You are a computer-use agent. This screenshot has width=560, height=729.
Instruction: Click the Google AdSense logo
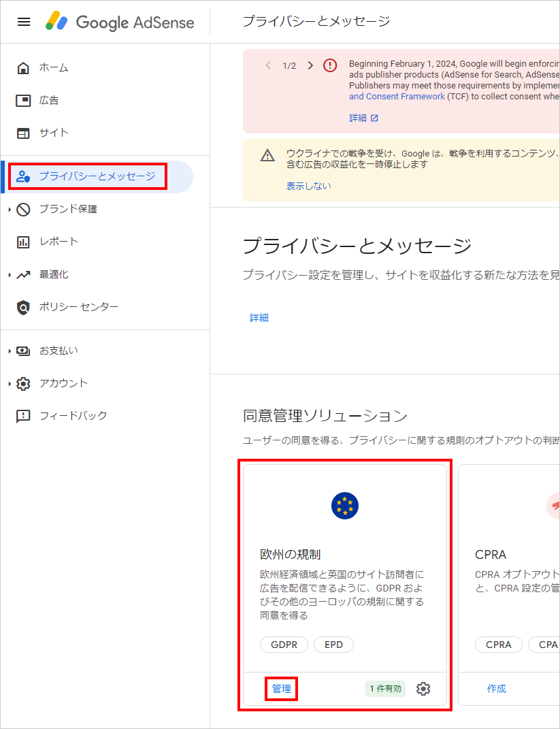point(120,22)
